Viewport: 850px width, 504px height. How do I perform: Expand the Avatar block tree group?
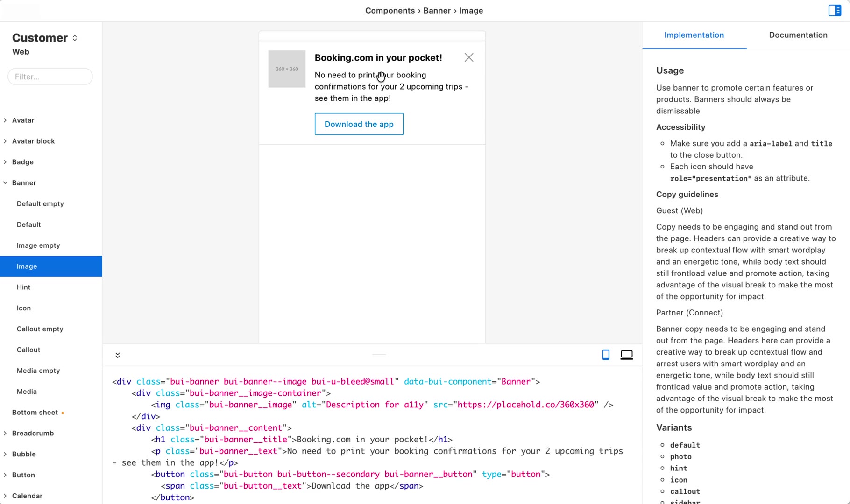(x=33, y=141)
